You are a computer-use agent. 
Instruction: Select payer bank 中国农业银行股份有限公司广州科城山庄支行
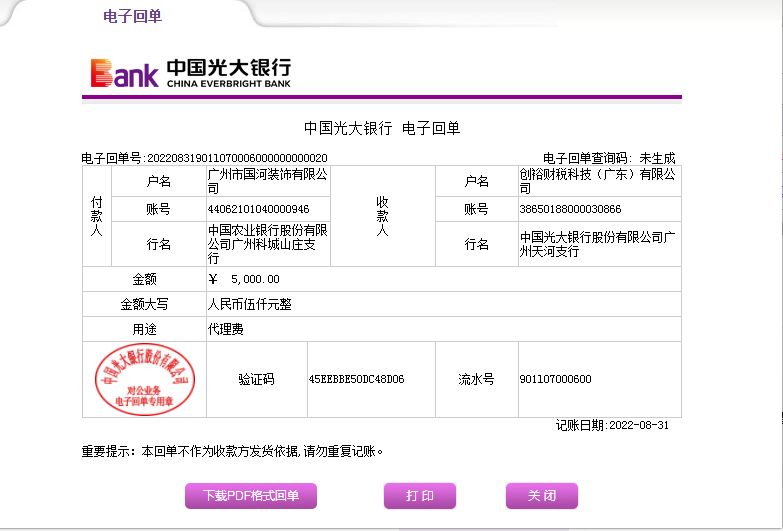point(268,244)
